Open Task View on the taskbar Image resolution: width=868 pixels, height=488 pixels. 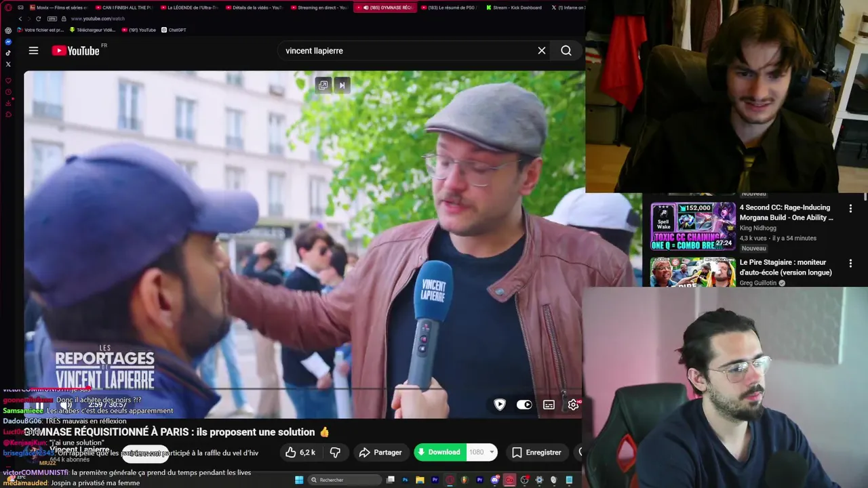[x=391, y=480]
